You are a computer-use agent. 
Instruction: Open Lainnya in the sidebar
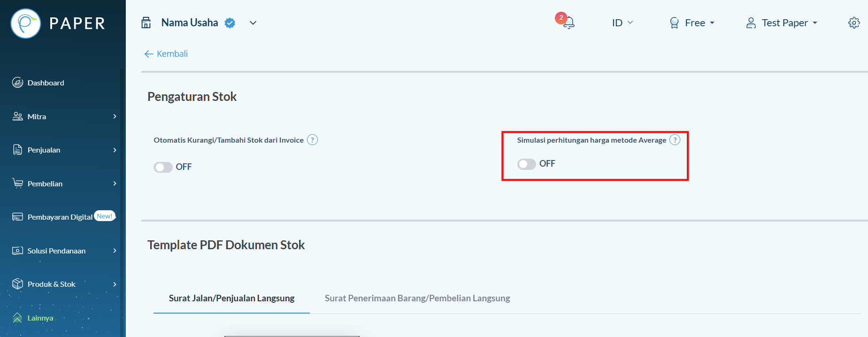(x=33, y=318)
